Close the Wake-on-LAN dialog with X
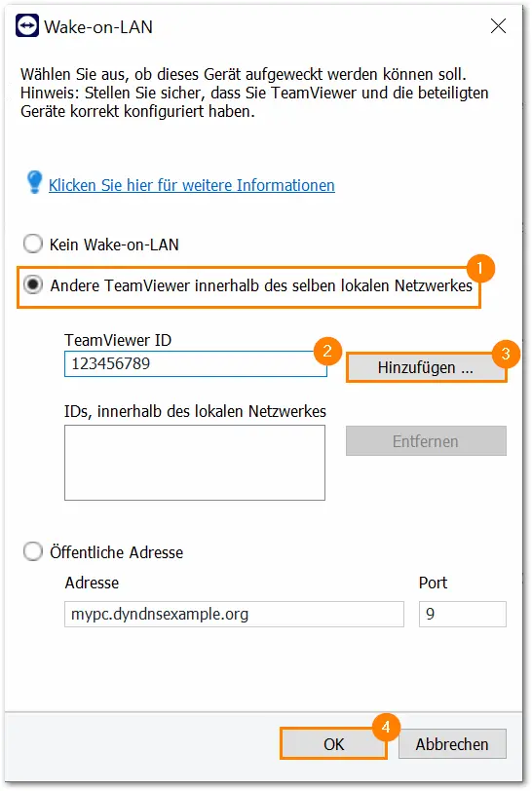This screenshot has height=791, width=532. pos(498,25)
